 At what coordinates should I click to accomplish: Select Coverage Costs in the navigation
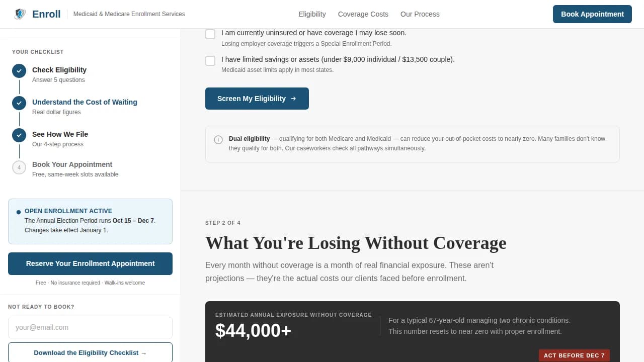click(363, 14)
